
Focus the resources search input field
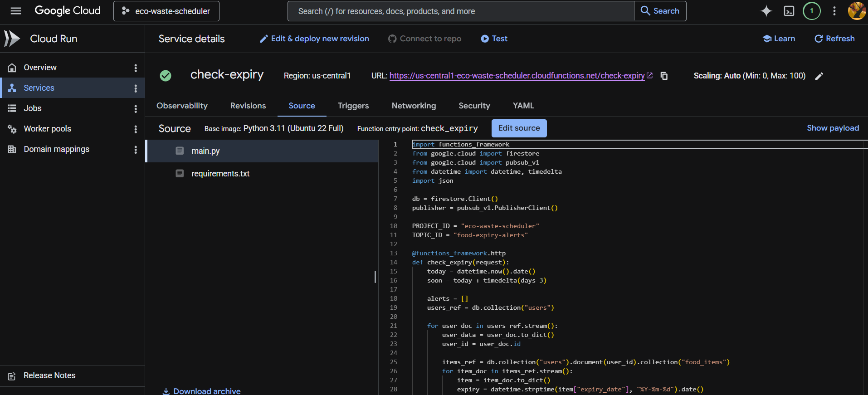460,11
